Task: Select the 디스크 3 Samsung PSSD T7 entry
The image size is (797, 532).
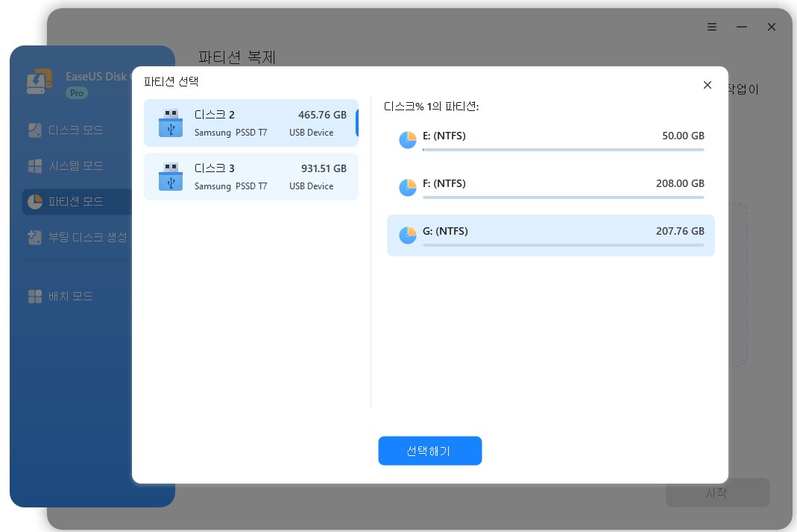Action: click(251, 177)
